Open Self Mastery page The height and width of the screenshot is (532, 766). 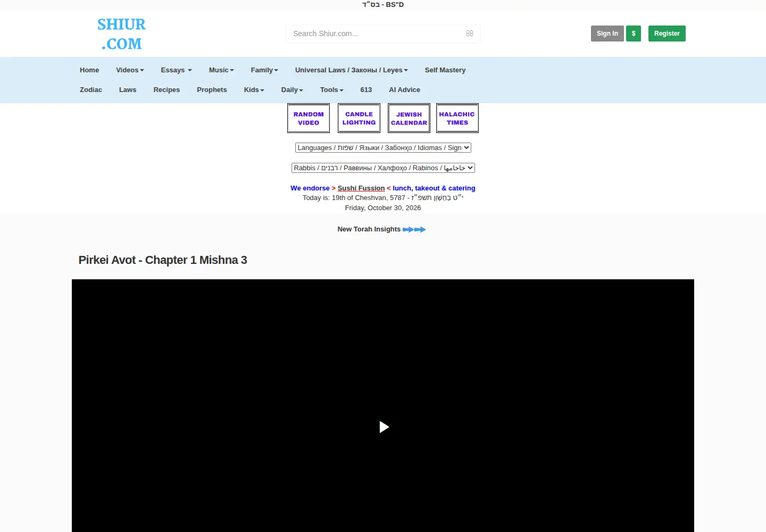point(445,70)
